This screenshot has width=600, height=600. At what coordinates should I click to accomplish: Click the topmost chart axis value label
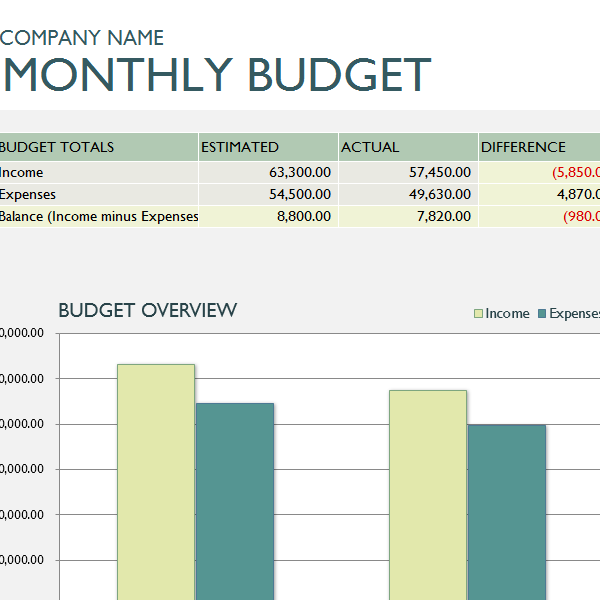[22, 333]
